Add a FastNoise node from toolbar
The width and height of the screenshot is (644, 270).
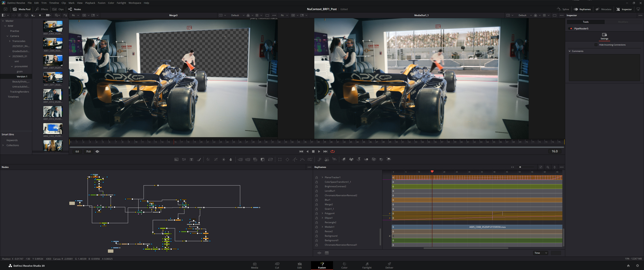[184, 159]
